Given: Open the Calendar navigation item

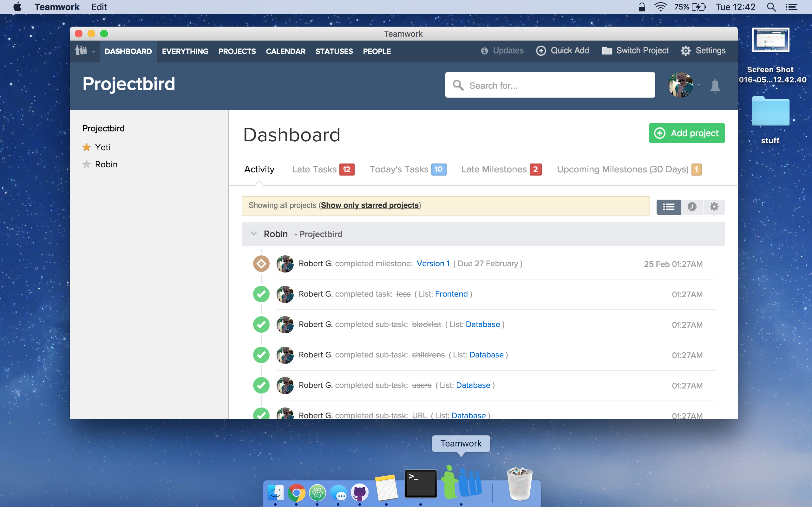Looking at the screenshot, I should pos(285,51).
